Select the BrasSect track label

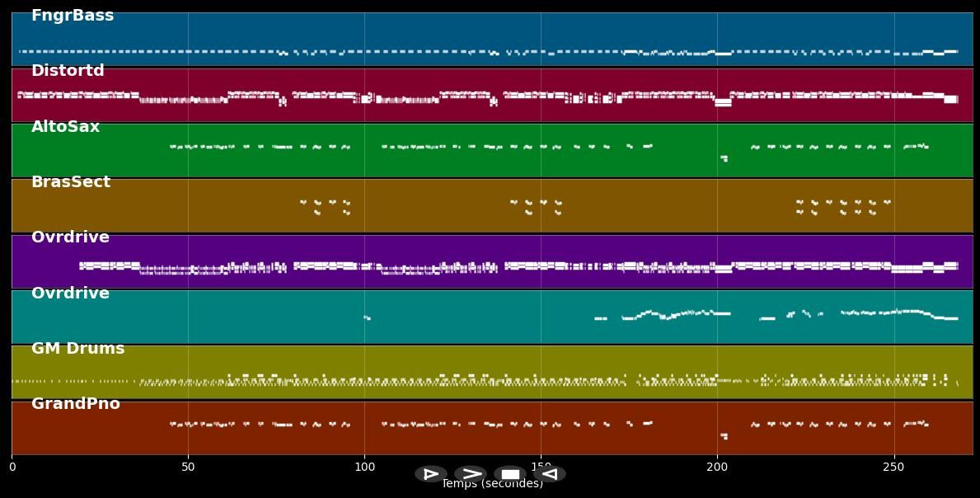(71, 182)
